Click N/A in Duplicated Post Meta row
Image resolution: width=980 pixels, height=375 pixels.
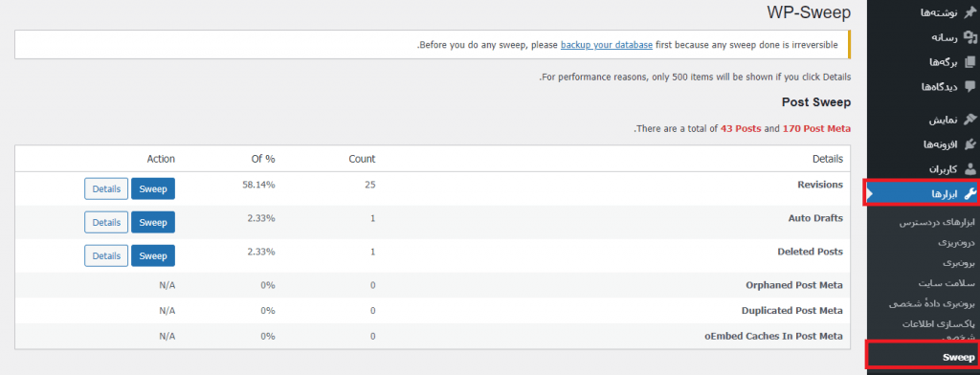(x=167, y=311)
